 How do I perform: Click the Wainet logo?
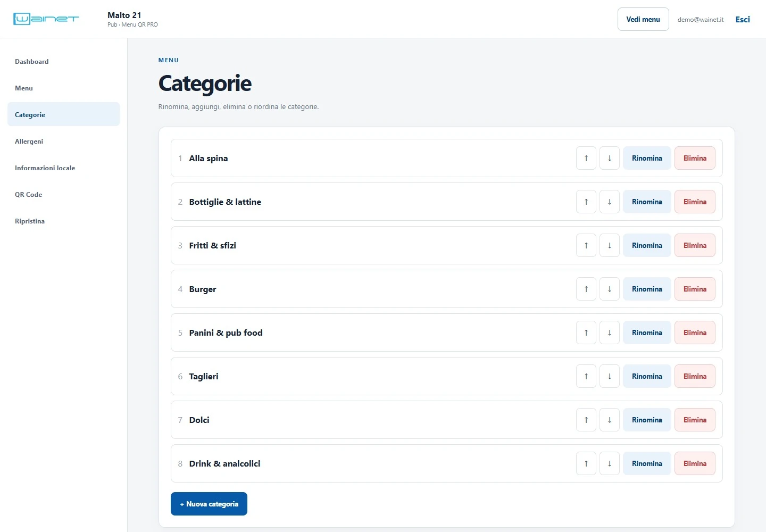(46, 19)
